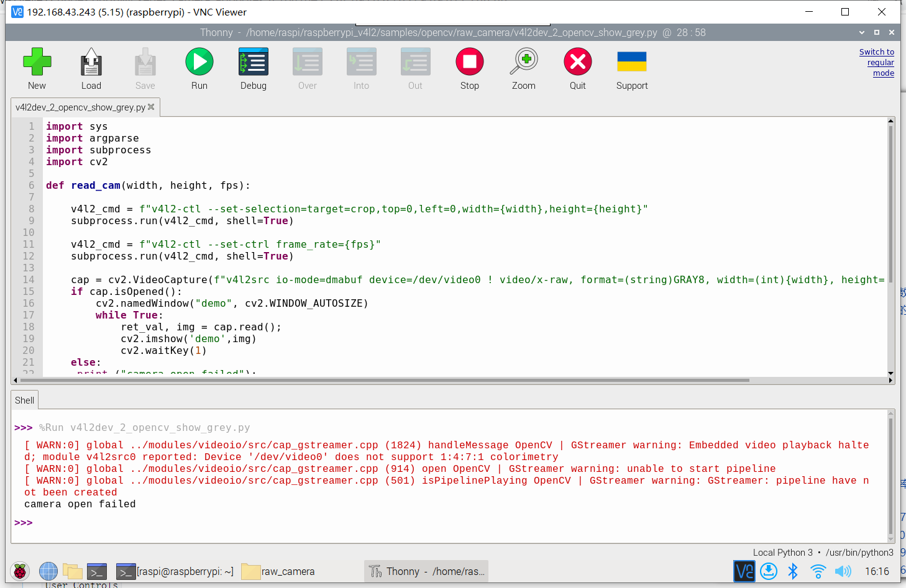
Task: Stop the running program
Action: pyautogui.click(x=469, y=62)
